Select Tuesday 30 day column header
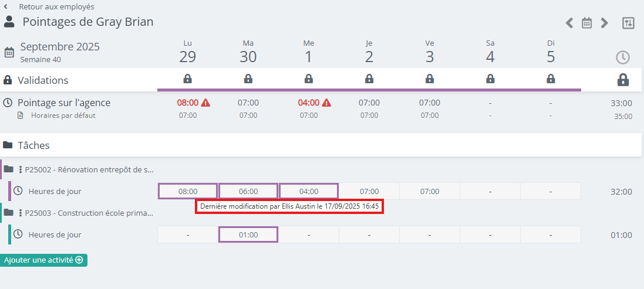 [248, 52]
